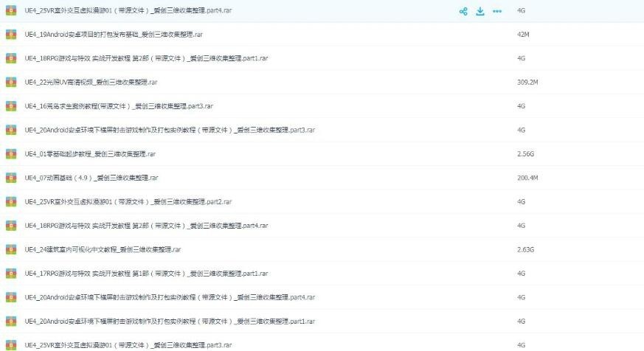Click the 4G size of UE4_20Android part1.rar
Viewport: 644px width, 351px height.
(522, 321)
